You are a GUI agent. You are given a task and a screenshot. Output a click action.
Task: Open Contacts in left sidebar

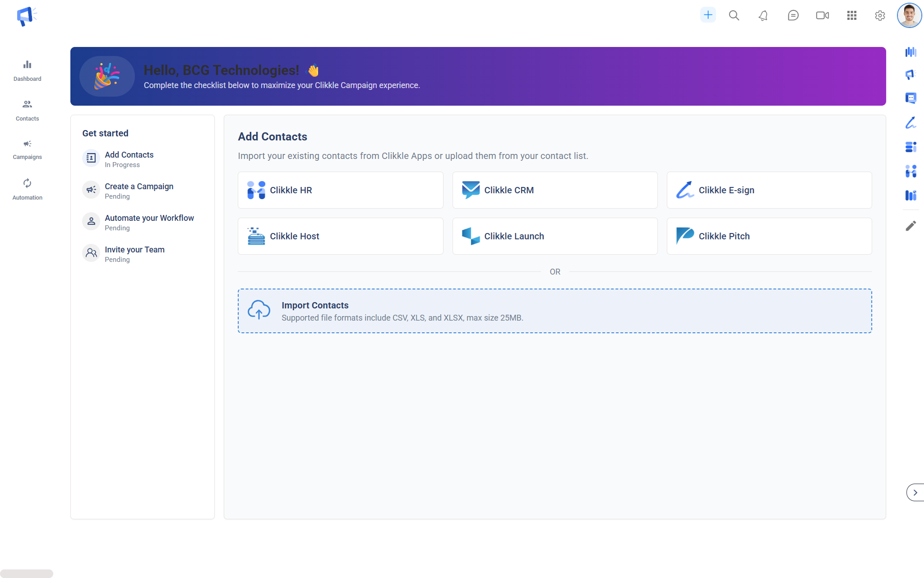click(27, 110)
